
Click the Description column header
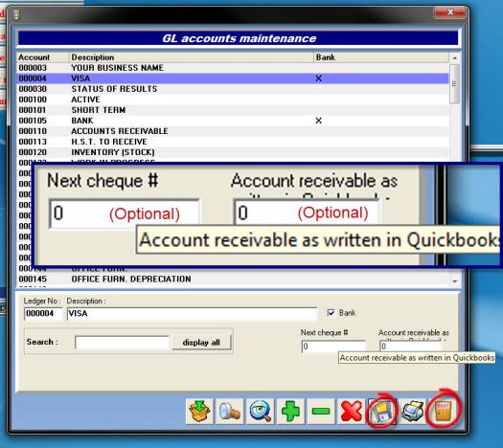(192, 57)
